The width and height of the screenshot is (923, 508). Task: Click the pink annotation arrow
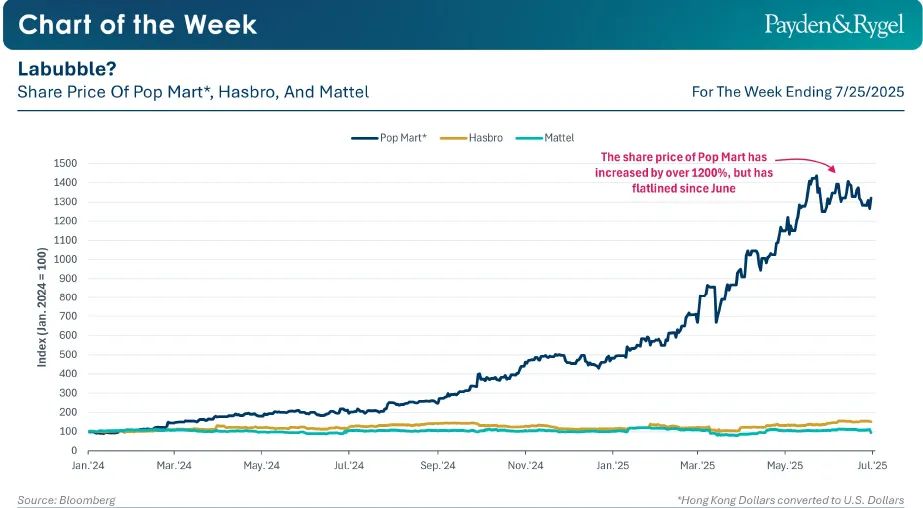point(805,164)
